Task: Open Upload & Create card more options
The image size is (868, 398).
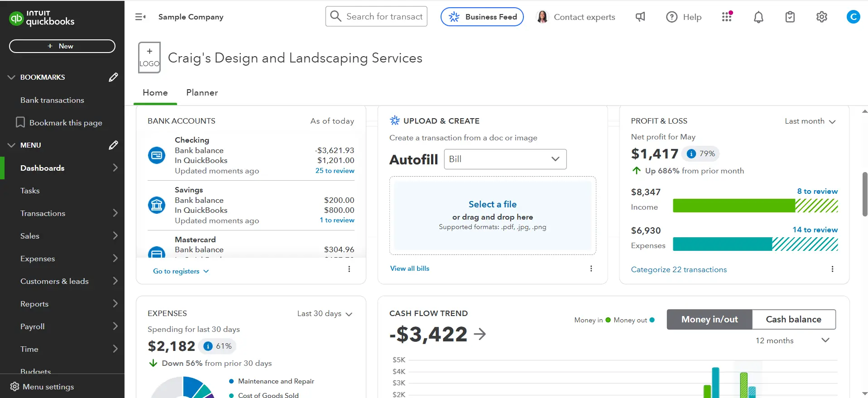Action: point(591,269)
